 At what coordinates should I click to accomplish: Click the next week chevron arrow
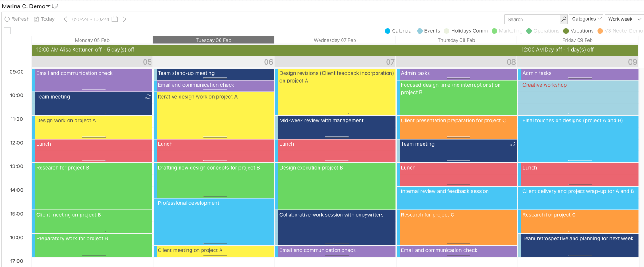pyautogui.click(x=124, y=19)
